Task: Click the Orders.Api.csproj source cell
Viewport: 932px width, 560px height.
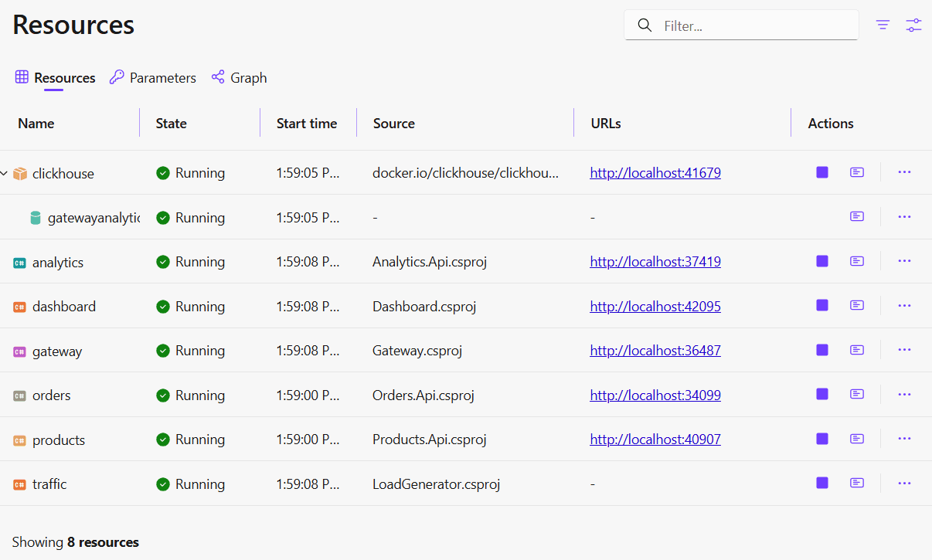Action: point(423,395)
